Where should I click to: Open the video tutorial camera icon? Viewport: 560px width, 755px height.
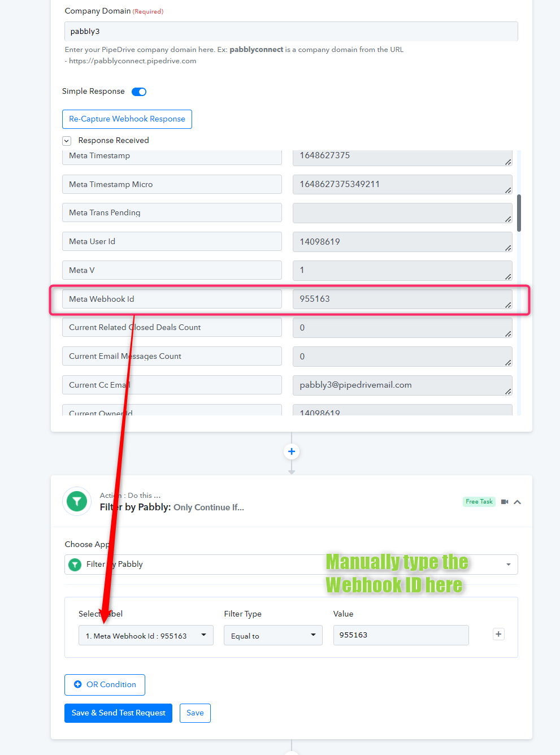tap(505, 502)
